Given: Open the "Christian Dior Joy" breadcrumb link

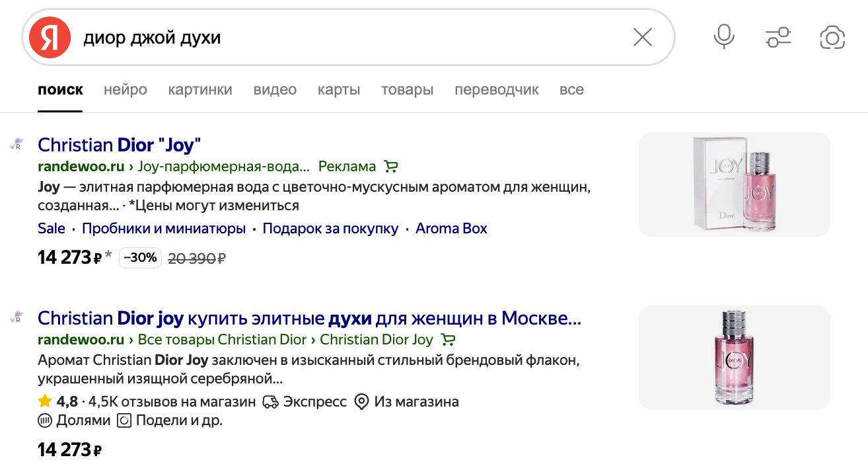Looking at the screenshot, I should click(x=376, y=340).
